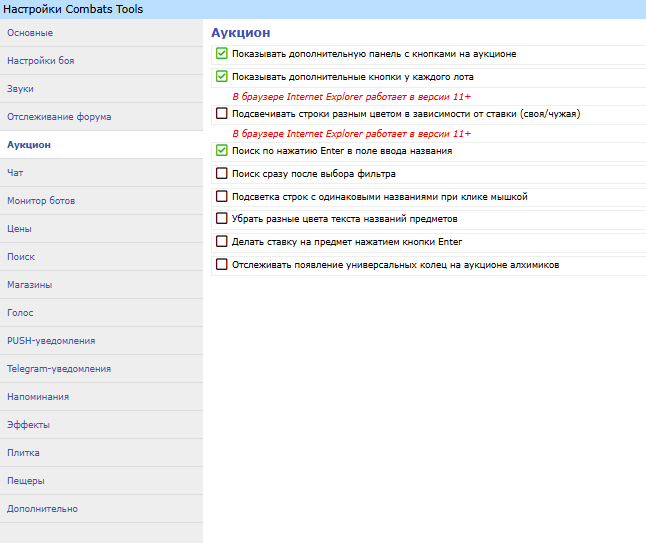Open 'Магазины' in the sidebar
Screen dimensions: 646x543
(29, 285)
